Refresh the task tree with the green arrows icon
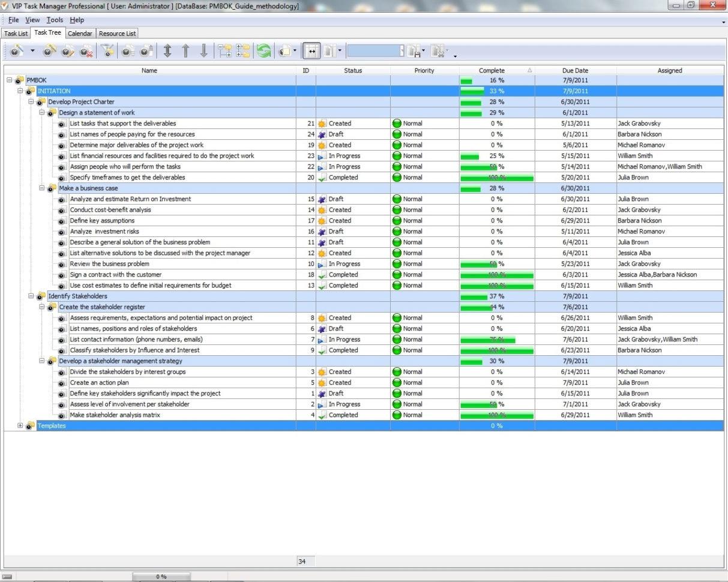The width and height of the screenshot is (728, 582). pos(264,51)
